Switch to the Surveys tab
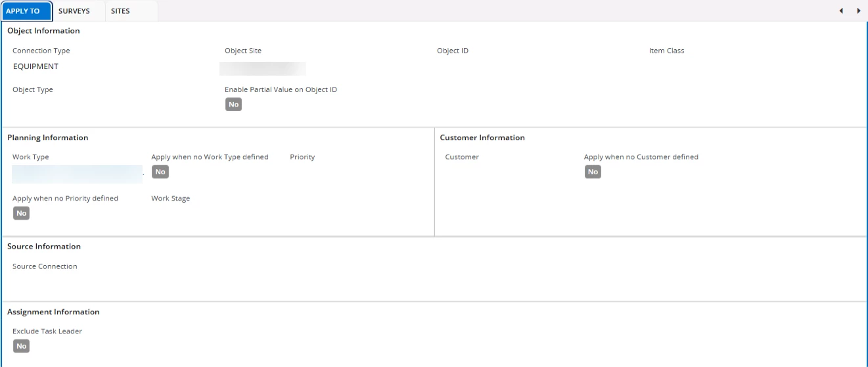The width and height of the screenshot is (868, 367). point(74,11)
